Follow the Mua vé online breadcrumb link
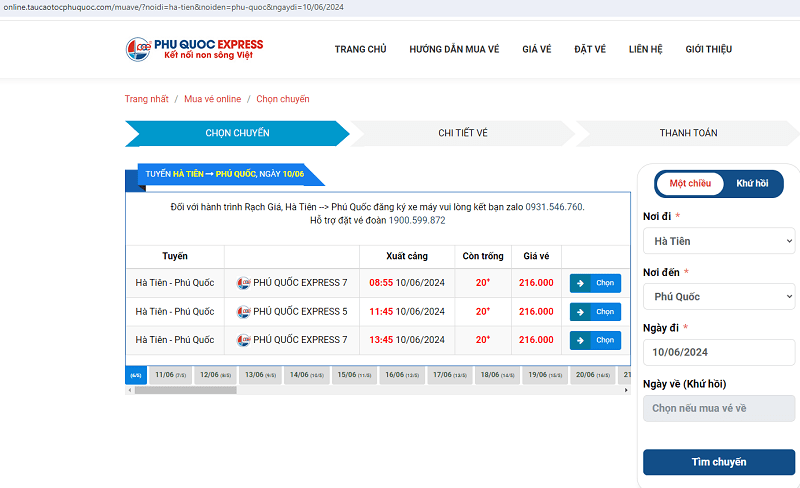800x488 pixels. tap(212, 99)
